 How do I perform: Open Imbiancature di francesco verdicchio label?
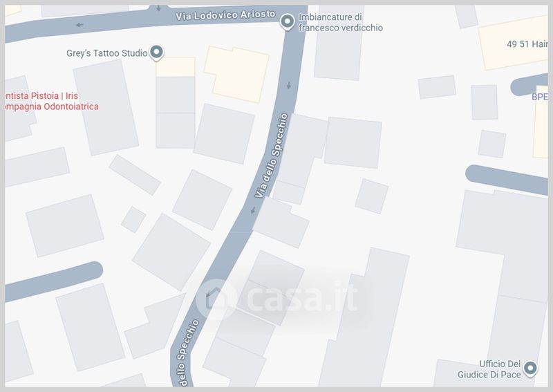341,22
